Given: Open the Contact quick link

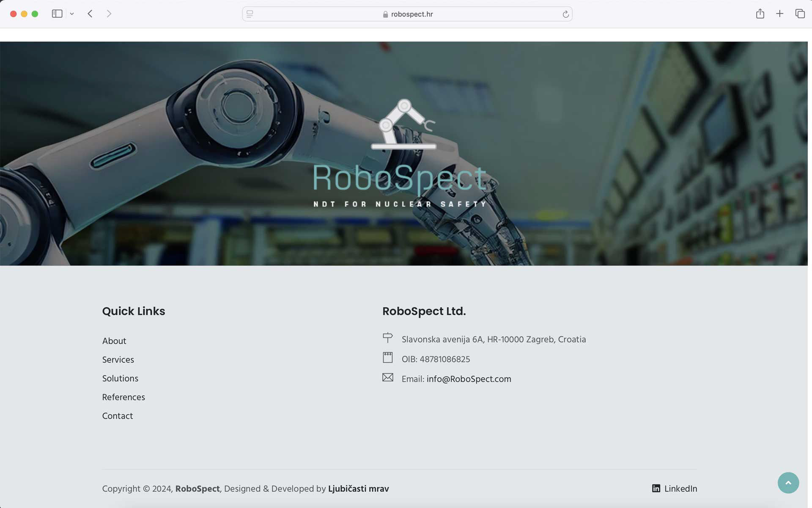Looking at the screenshot, I should tap(118, 416).
